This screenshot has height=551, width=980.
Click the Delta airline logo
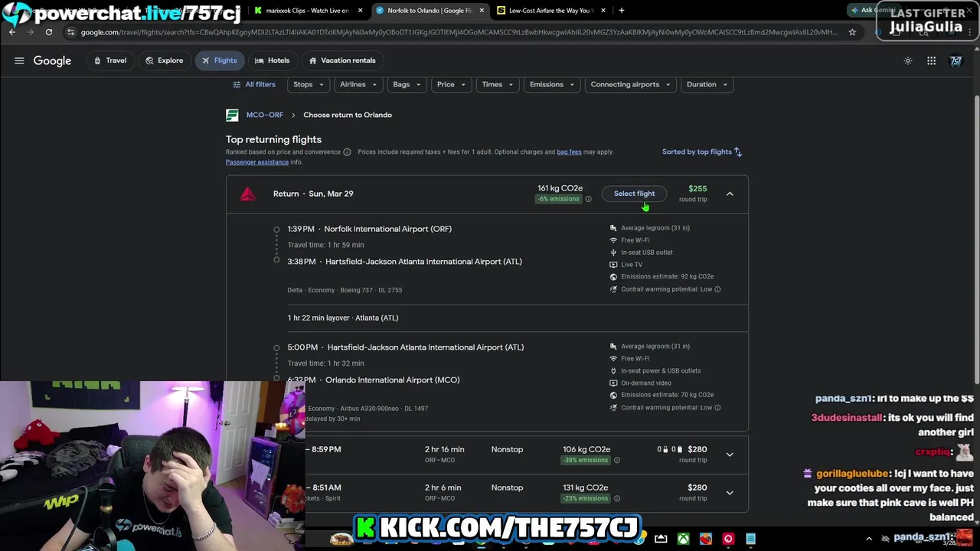pos(247,194)
